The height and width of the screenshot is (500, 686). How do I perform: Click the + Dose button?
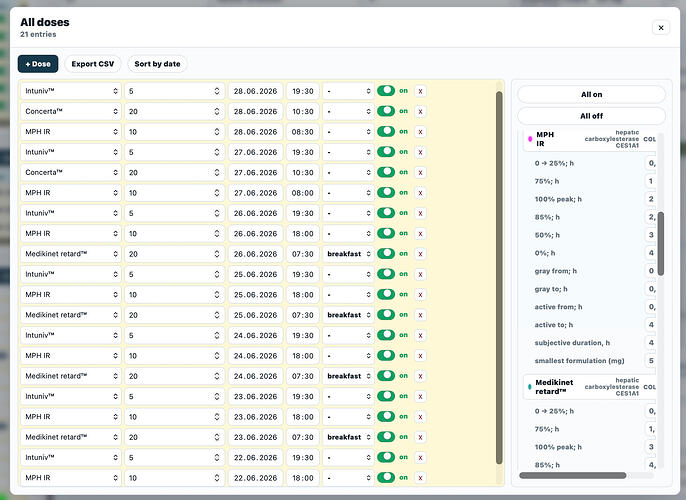pyautogui.click(x=38, y=64)
